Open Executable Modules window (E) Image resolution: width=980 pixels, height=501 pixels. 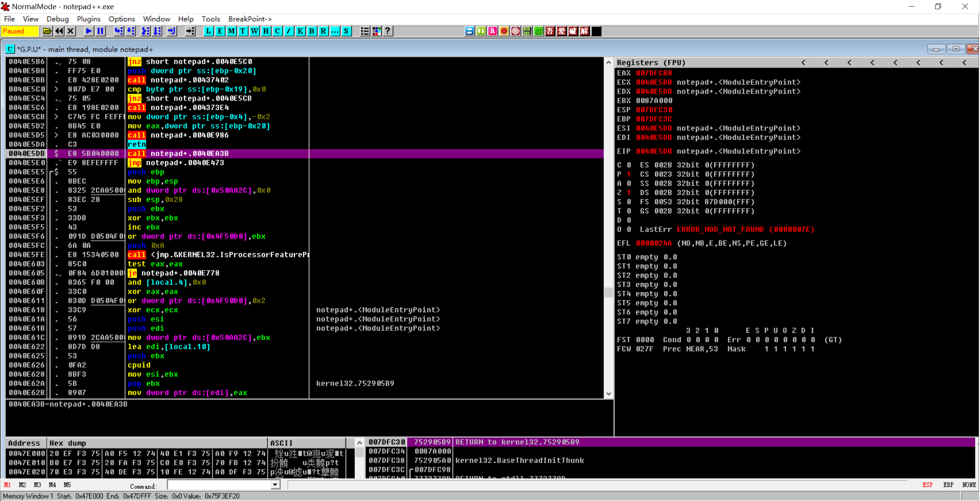tap(220, 31)
